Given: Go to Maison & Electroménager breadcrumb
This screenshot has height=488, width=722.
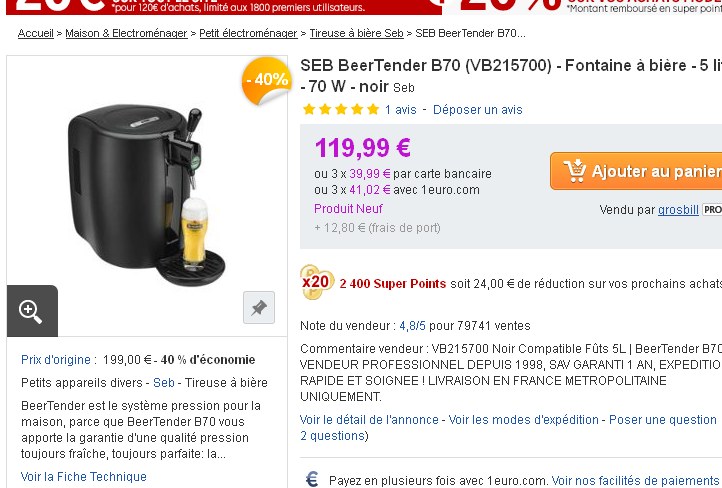Looking at the screenshot, I should tap(126, 33).
